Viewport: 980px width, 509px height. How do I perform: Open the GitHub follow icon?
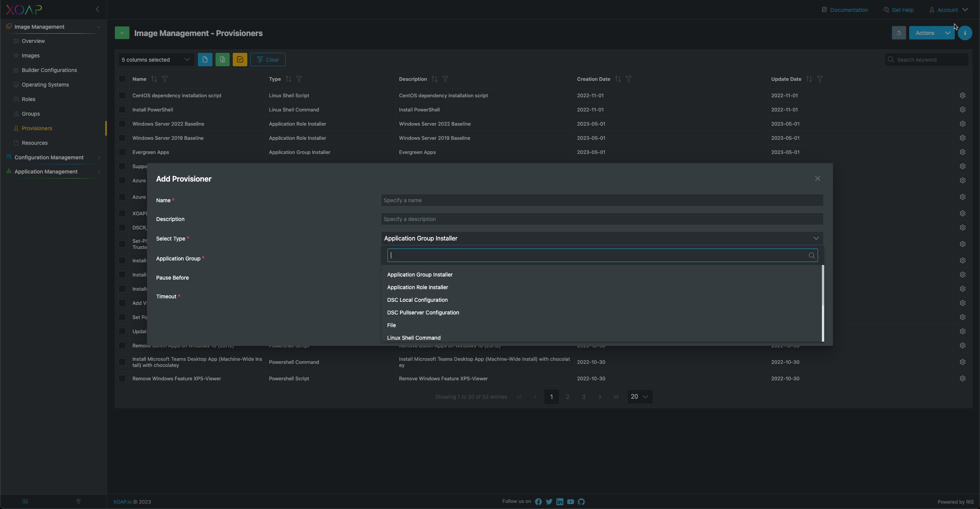(x=581, y=502)
